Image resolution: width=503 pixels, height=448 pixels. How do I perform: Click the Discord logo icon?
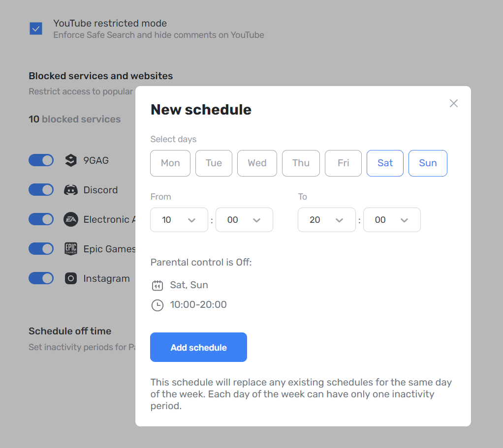tap(71, 190)
